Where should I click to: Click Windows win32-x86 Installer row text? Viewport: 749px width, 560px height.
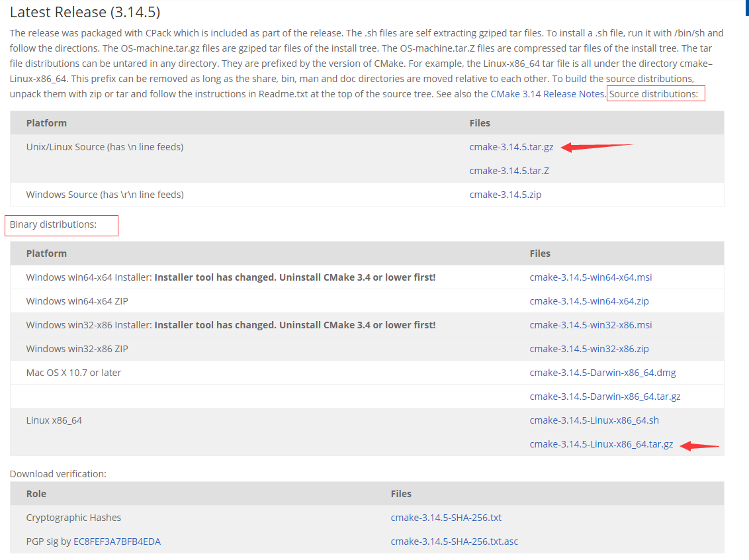231,326
